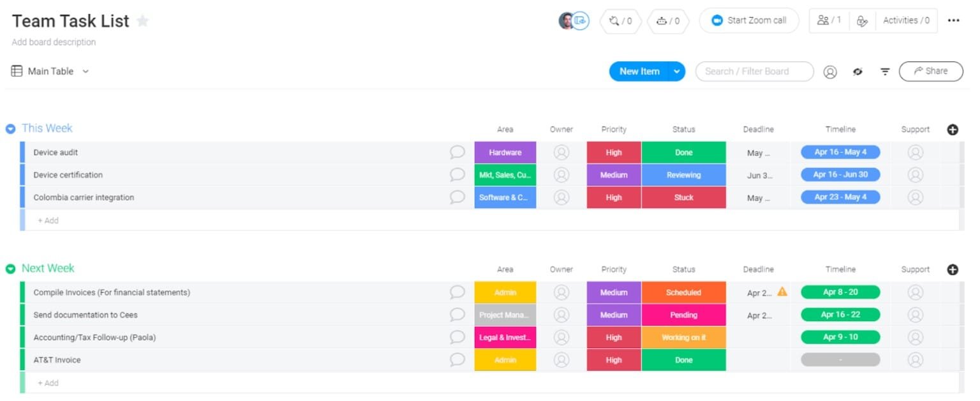Open the filter icon in the toolbar
The width and height of the screenshot is (980, 401).
(x=885, y=72)
